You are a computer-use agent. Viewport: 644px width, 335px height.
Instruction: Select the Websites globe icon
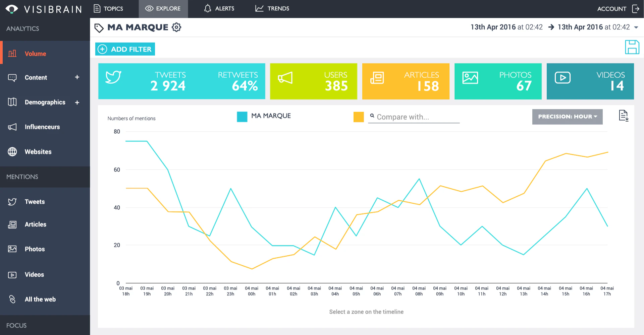coord(12,152)
